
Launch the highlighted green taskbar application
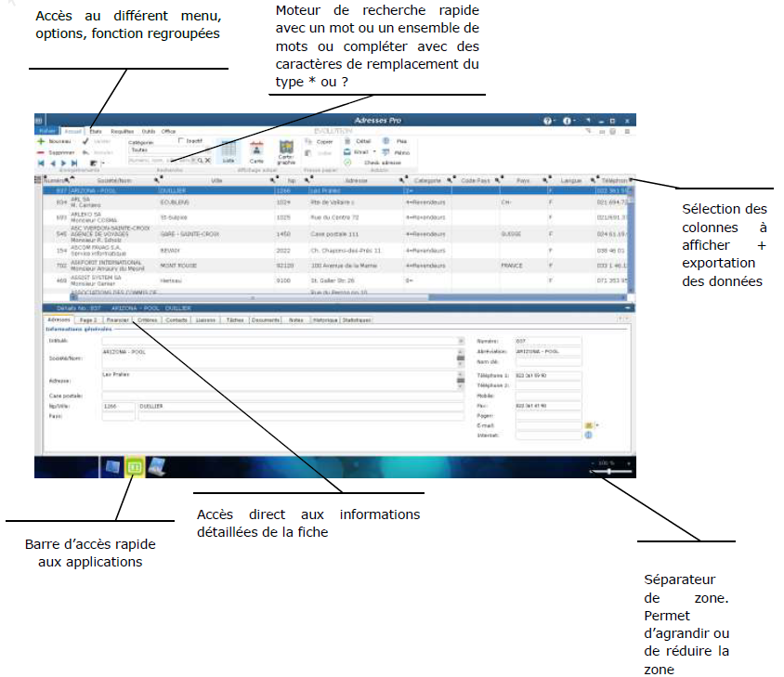(x=135, y=467)
